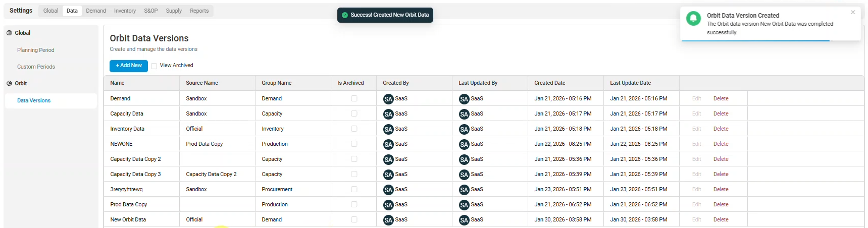Open the S&OP settings tab
The image size is (868, 228).
(150, 11)
